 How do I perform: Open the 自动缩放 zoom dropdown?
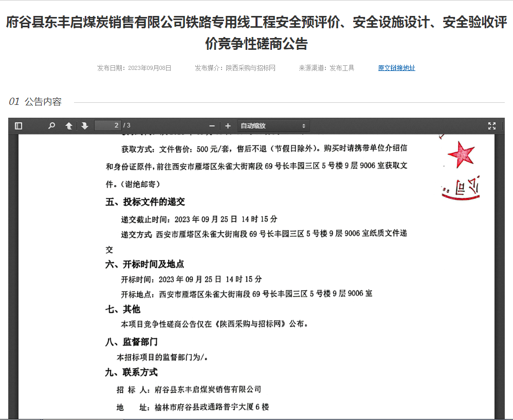click(273, 126)
